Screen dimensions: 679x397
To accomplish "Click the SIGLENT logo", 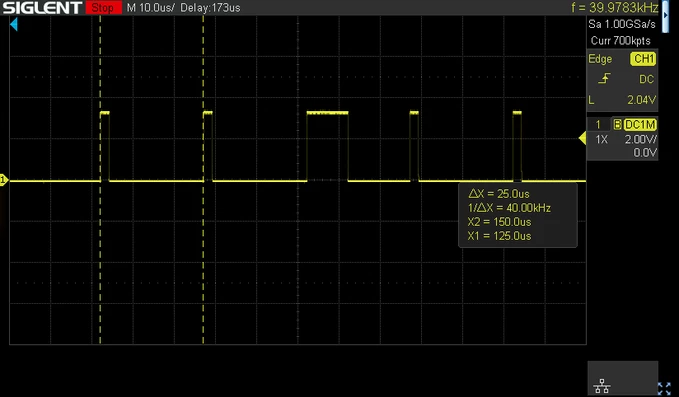I will click(x=42, y=7).
